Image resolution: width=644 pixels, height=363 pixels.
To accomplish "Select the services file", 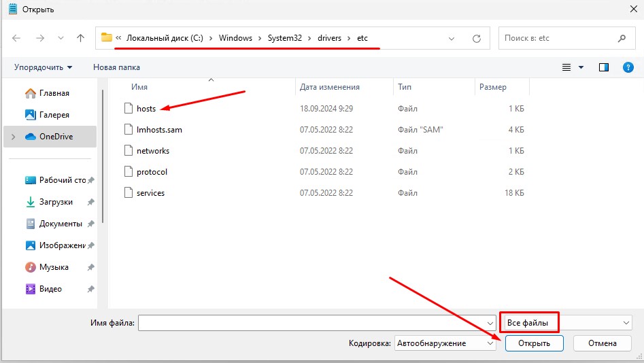I will (150, 193).
